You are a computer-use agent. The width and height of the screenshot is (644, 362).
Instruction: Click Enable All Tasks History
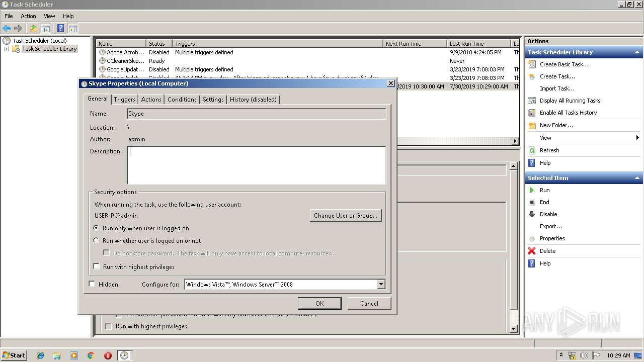click(568, 113)
